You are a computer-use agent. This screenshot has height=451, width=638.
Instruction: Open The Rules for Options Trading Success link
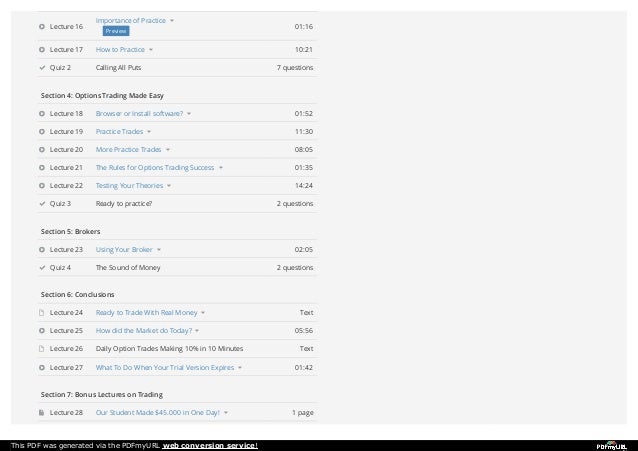click(155, 167)
